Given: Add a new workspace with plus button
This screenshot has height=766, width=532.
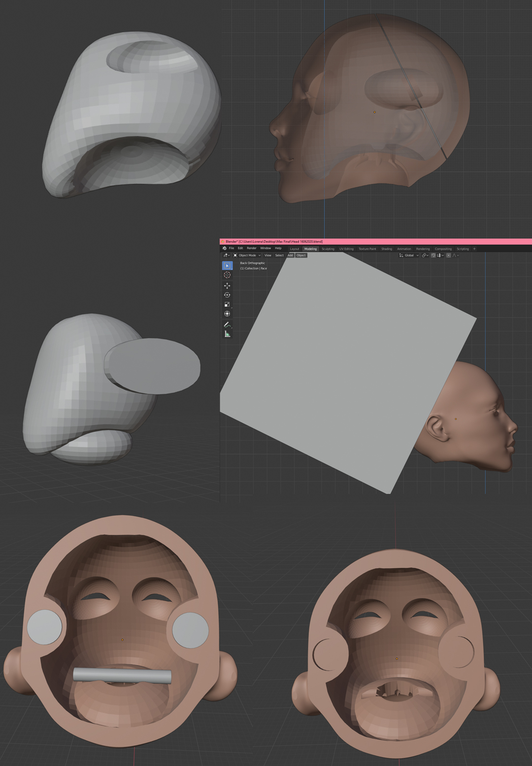Looking at the screenshot, I should click(474, 249).
